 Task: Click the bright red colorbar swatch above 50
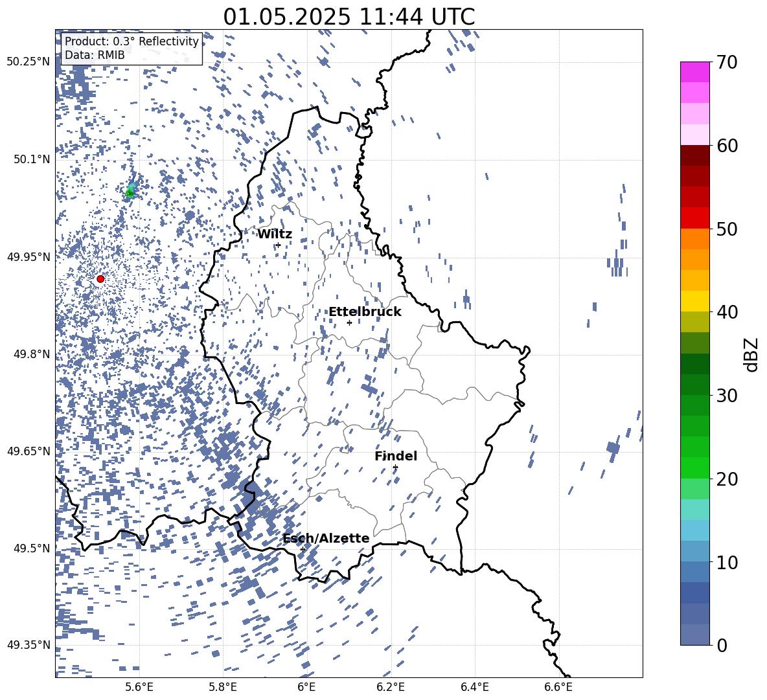point(694,218)
